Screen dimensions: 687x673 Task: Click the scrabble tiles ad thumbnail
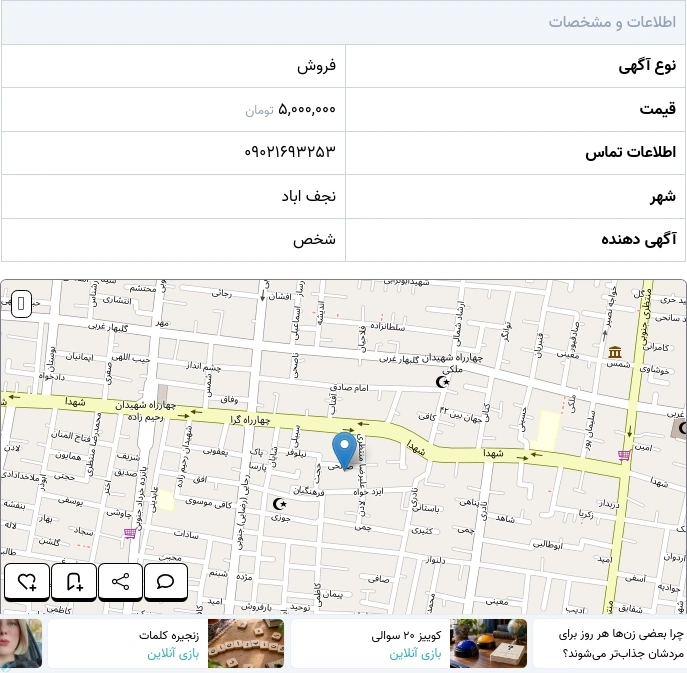click(246, 643)
